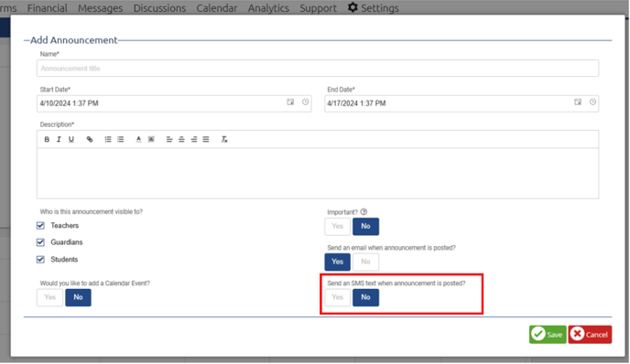The image size is (630, 364).
Task: Click into the Start Date field
Action: click(174, 103)
